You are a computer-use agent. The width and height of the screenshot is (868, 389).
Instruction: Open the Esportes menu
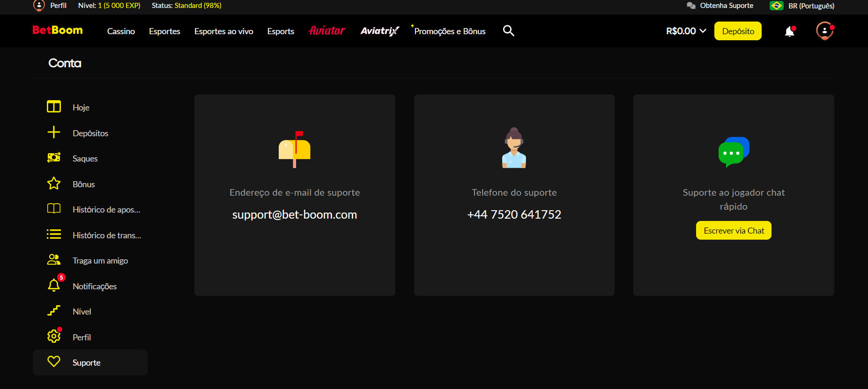[x=164, y=31]
